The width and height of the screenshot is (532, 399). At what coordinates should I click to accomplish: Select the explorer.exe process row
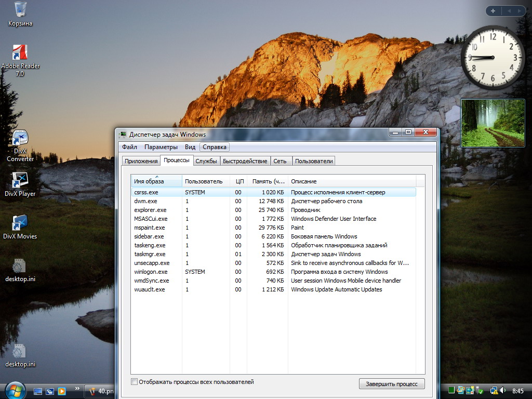tap(273, 210)
